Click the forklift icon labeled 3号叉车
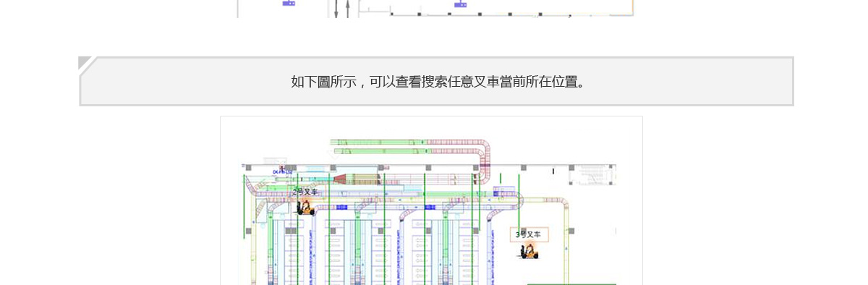The width and height of the screenshot is (868, 285). (528, 250)
